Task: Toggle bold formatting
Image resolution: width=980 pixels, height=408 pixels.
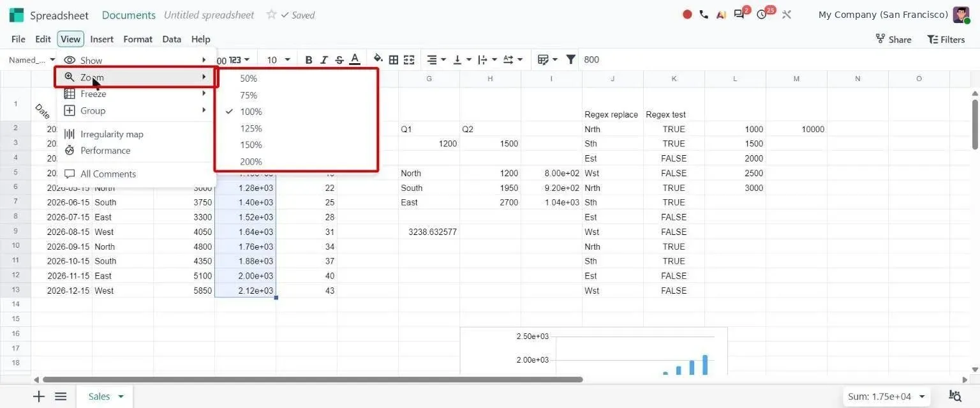Action: (x=309, y=60)
